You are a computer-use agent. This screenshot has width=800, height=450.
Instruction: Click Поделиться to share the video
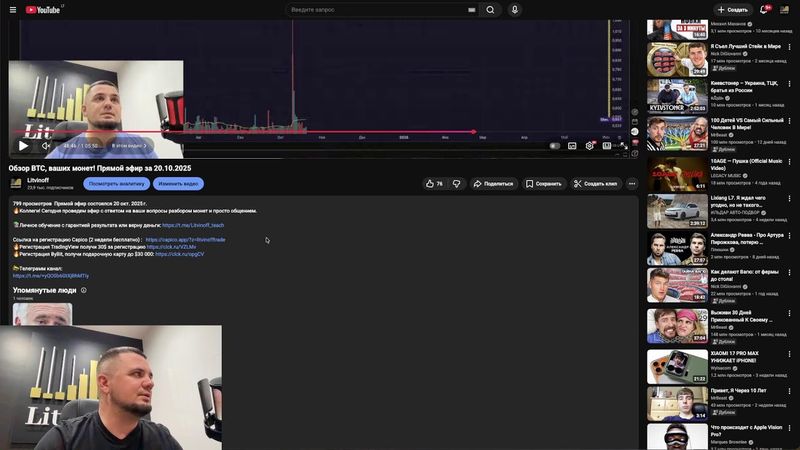point(493,184)
